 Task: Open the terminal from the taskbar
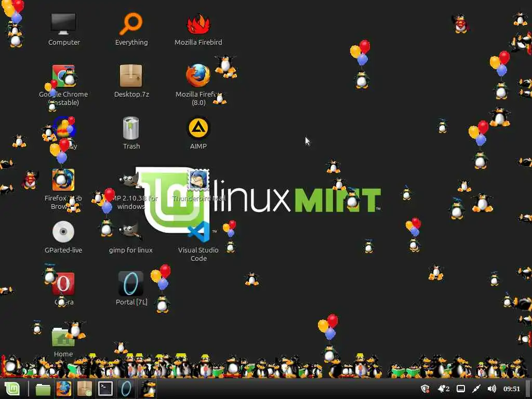(x=105, y=389)
